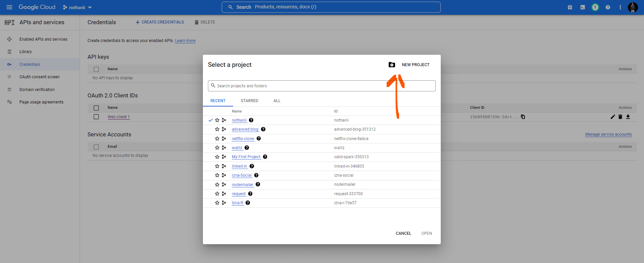Tick the Web client 1 checkbox
Image resolution: width=644 pixels, height=263 pixels.
click(96, 117)
